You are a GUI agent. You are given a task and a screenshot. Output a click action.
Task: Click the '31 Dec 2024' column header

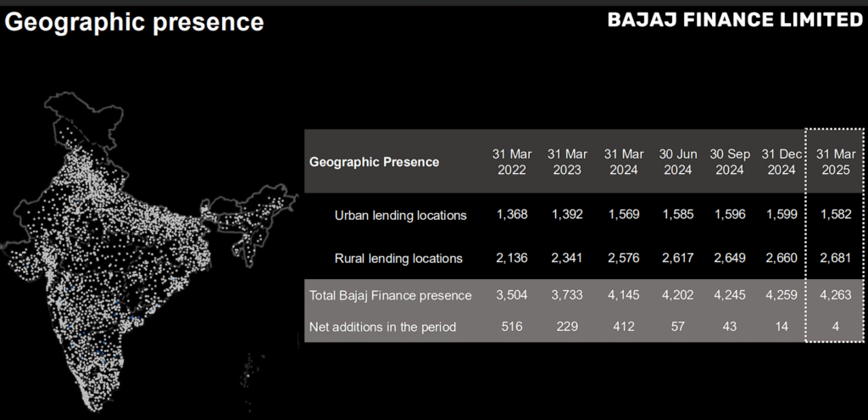coord(782,162)
